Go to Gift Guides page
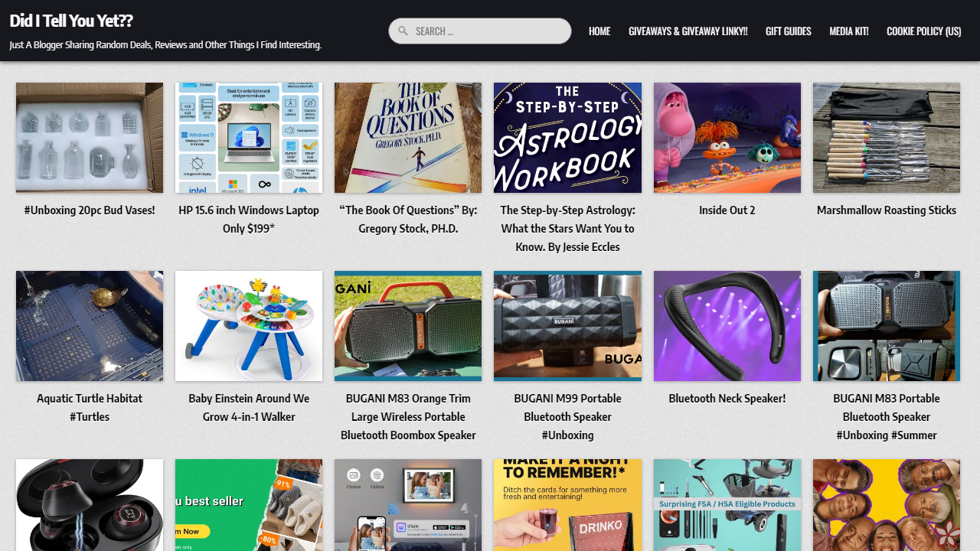980x551 pixels. [788, 31]
